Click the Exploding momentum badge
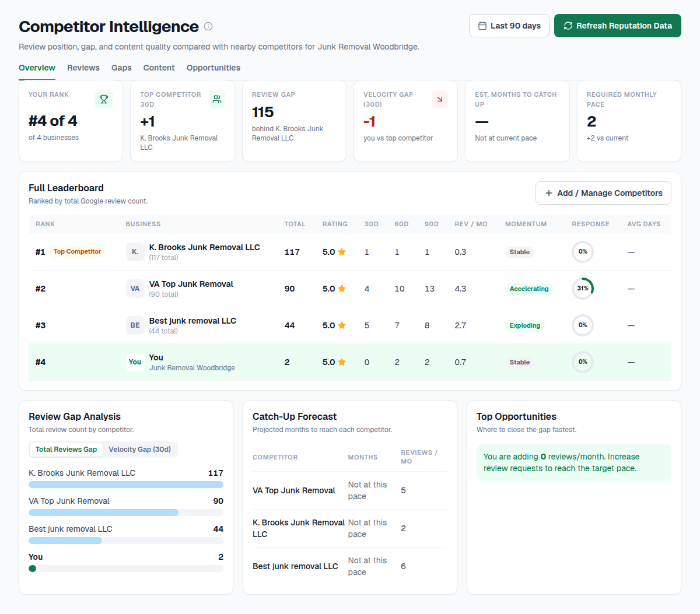Viewport: 700px width, 614px height. [525, 325]
